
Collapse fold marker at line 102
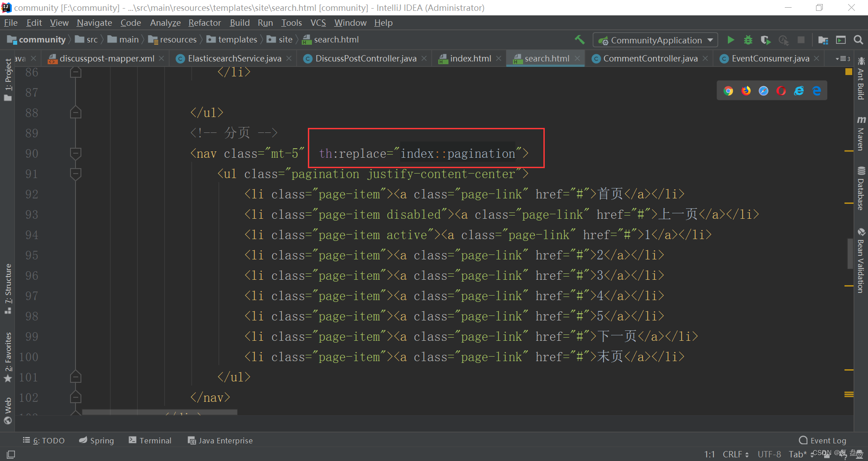click(x=75, y=397)
